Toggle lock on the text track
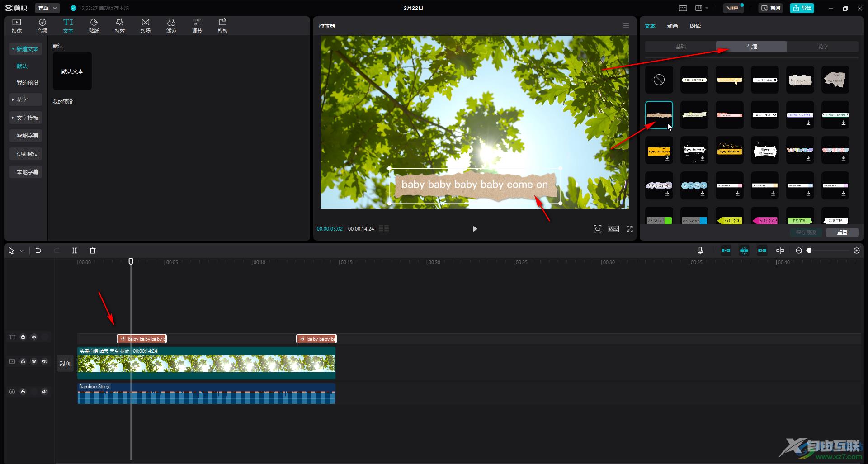The width and height of the screenshot is (868, 464). (x=23, y=337)
